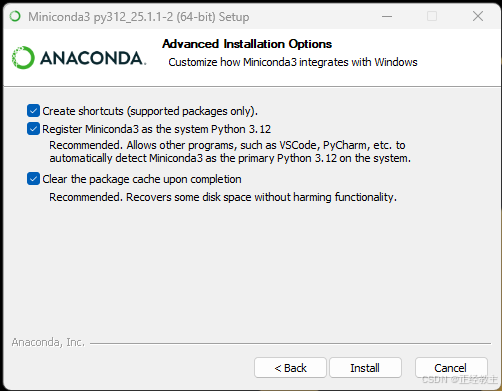Uncheck the Create shortcuts checkbox
Viewport: 502px width, 391px height.
[x=33, y=111]
